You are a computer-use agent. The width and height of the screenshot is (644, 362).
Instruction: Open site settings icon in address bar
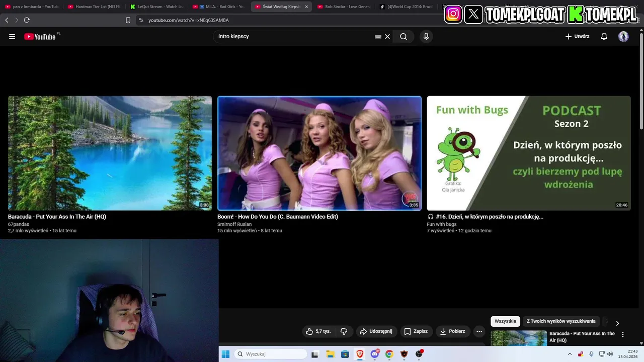[x=141, y=20]
